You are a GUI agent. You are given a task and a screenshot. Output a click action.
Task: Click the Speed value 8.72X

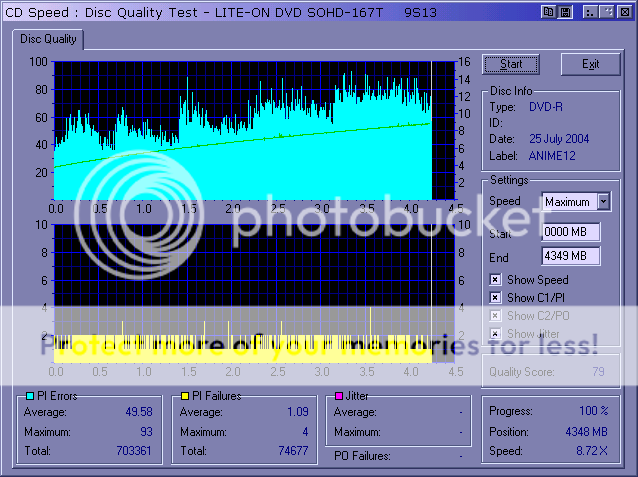tap(592, 451)
